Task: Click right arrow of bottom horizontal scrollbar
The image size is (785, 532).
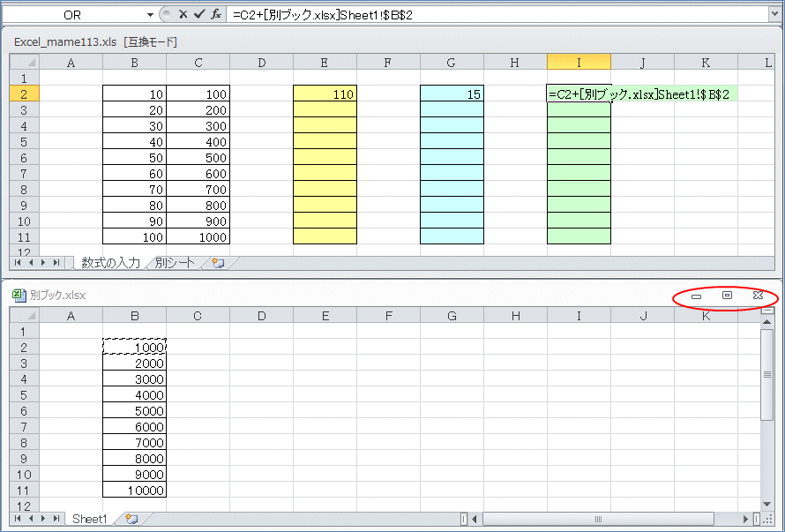Action: coord(745,519)
